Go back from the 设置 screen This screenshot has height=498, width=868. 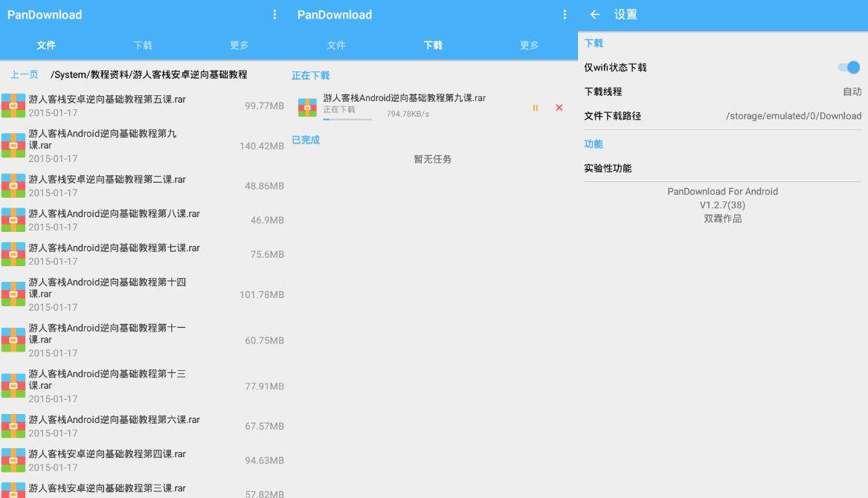coord(595,15)
